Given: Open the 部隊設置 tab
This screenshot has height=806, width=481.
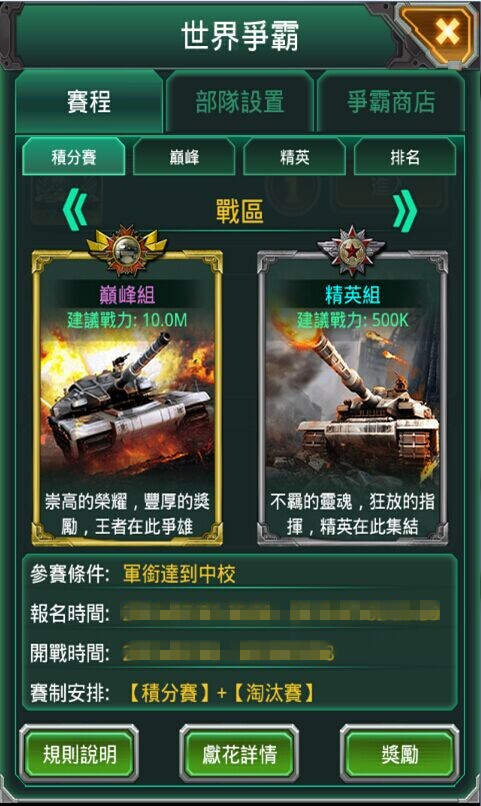Looking at the screenshot, I should [x=239, y=101].
